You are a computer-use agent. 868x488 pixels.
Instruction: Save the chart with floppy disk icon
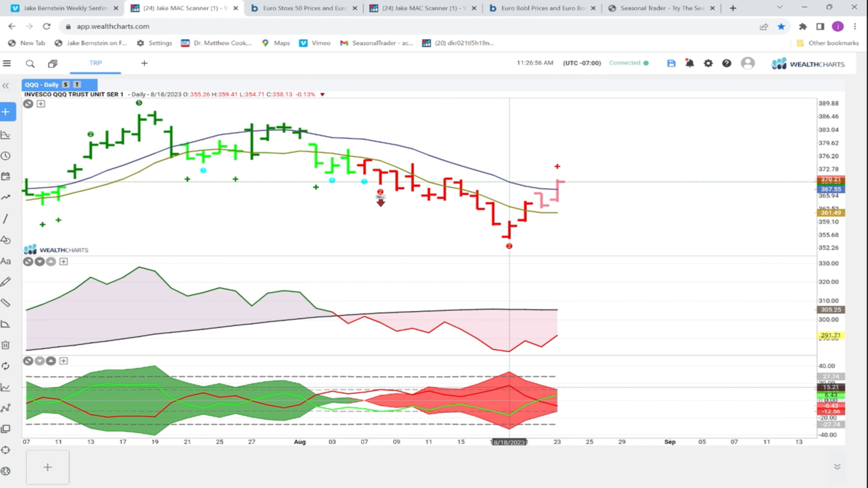point(671,63)
